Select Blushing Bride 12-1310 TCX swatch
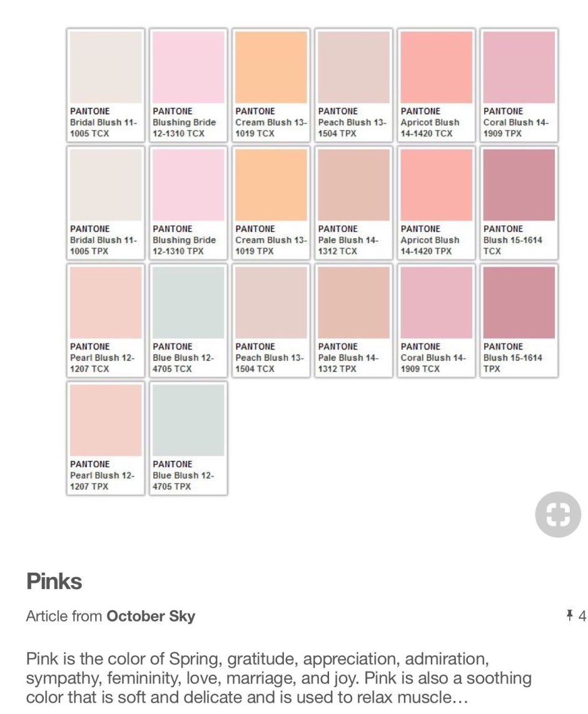588x714 pixels. tap(188, 85)
